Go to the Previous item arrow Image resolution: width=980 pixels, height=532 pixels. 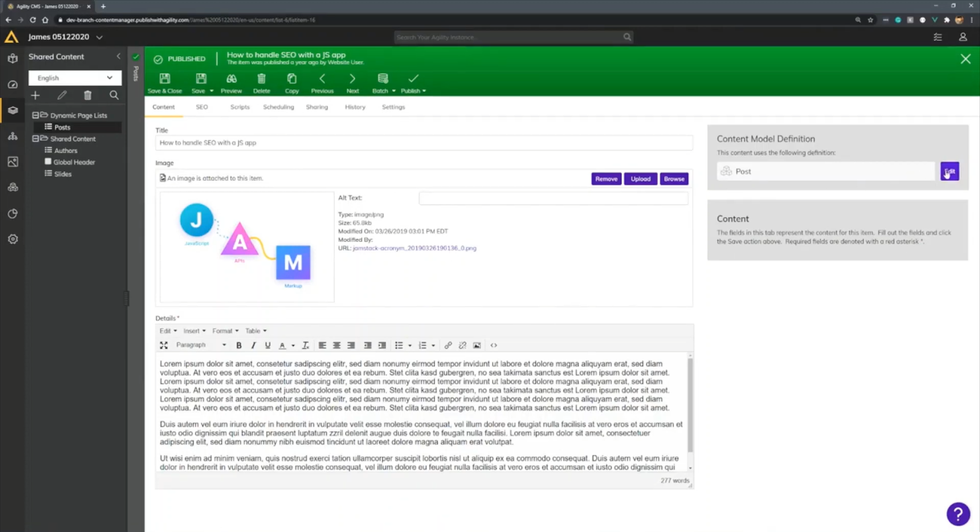point(322,83)
